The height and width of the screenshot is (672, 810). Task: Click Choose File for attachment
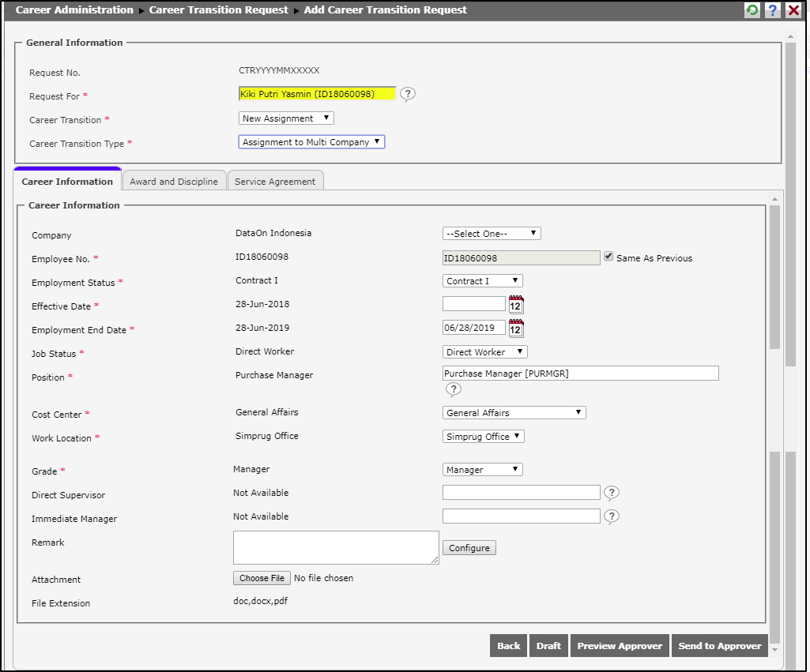pyautogui.click(x=262, y=578)
